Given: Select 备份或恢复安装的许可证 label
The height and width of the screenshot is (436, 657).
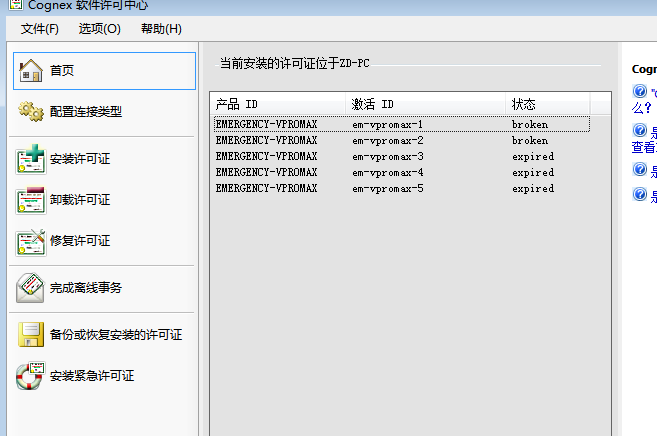Looking at the screenshot, I should click(x=116, y=335).
